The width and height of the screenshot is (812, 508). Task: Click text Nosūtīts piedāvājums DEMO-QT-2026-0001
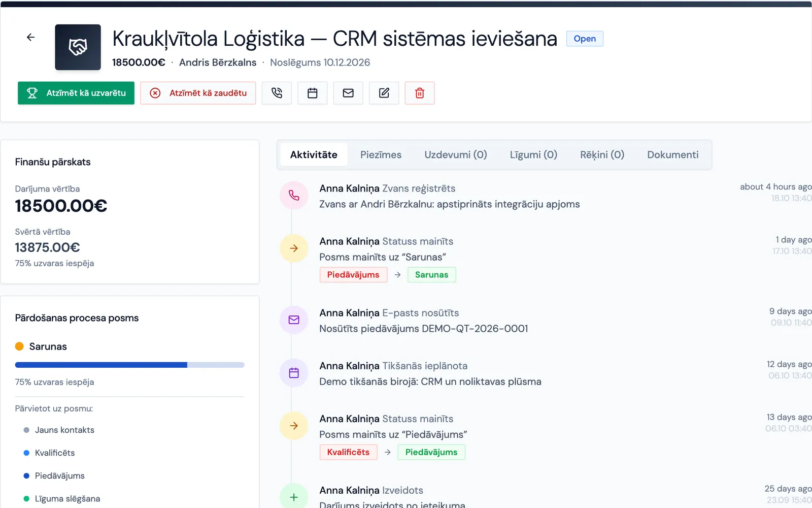[424, 329]
